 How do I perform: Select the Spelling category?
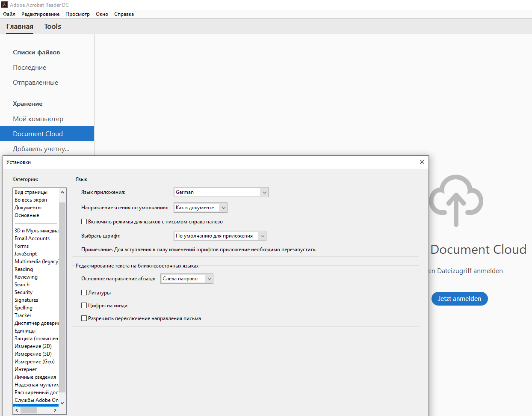[x=24, y=308]
